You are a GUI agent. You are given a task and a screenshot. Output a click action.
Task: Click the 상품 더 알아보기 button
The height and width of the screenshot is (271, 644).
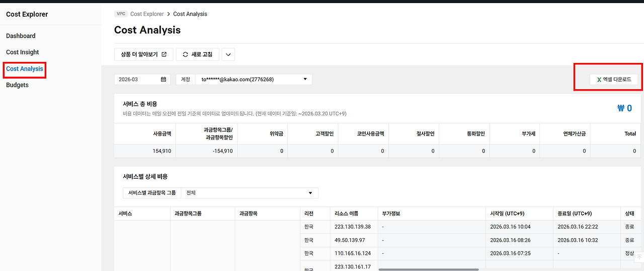tap(143, 54)
